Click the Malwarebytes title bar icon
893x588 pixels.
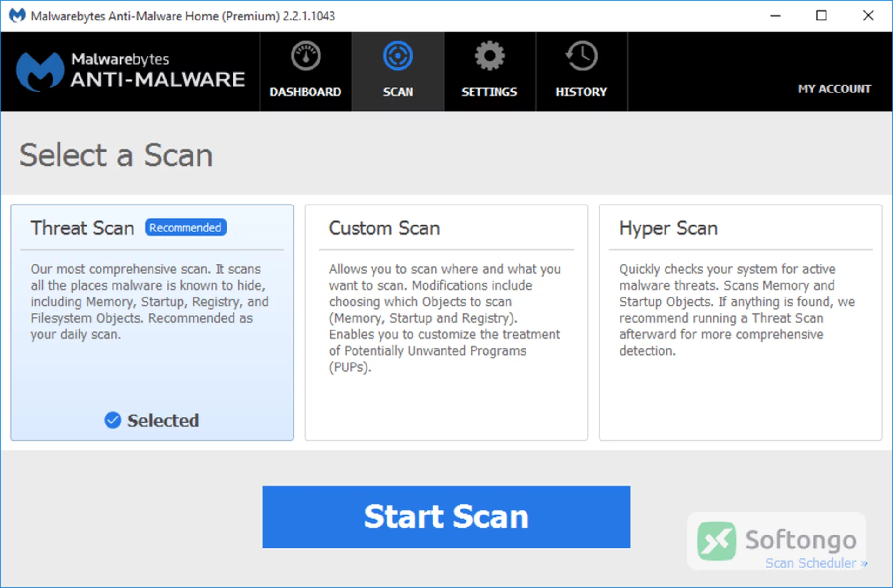17,16
